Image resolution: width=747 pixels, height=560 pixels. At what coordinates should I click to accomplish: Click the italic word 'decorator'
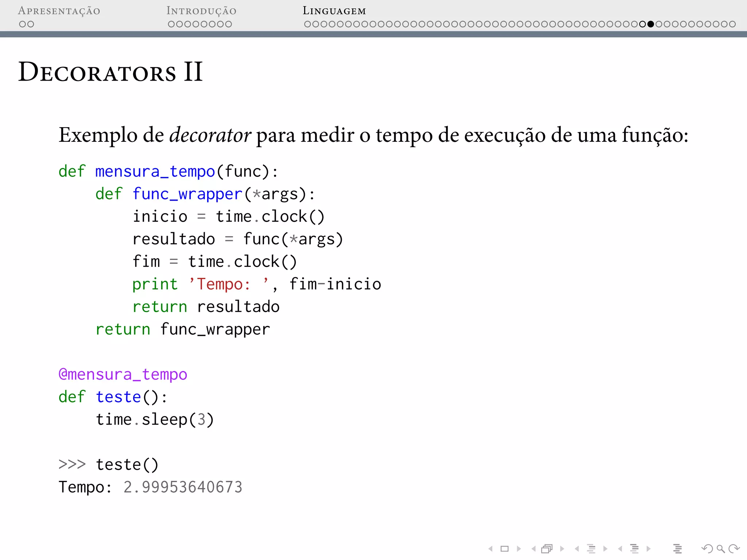click(x=210, y=135)
